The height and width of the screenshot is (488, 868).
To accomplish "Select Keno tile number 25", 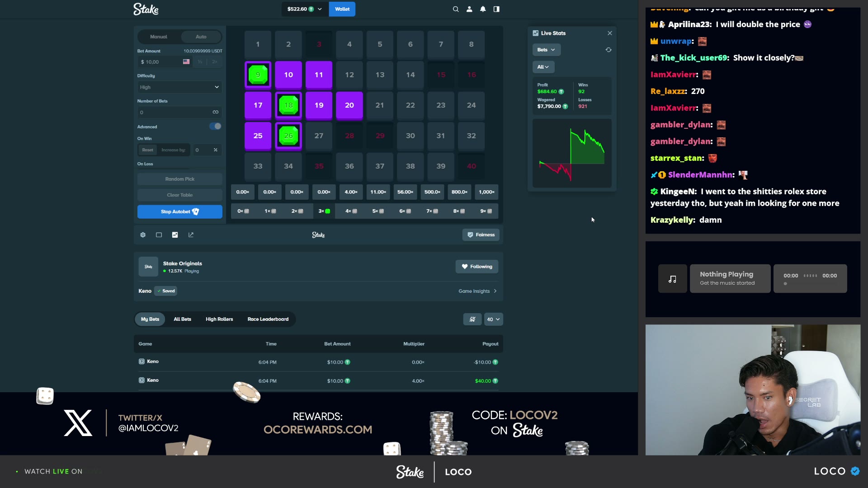I will pyautogui.click(x=258, y=136).
